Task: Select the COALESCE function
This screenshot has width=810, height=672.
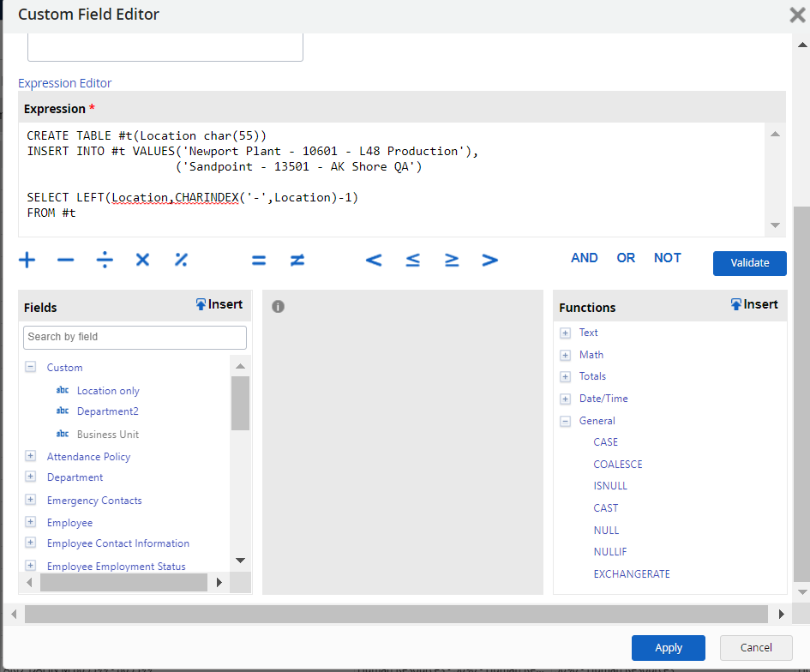Action: coord(618,465)
